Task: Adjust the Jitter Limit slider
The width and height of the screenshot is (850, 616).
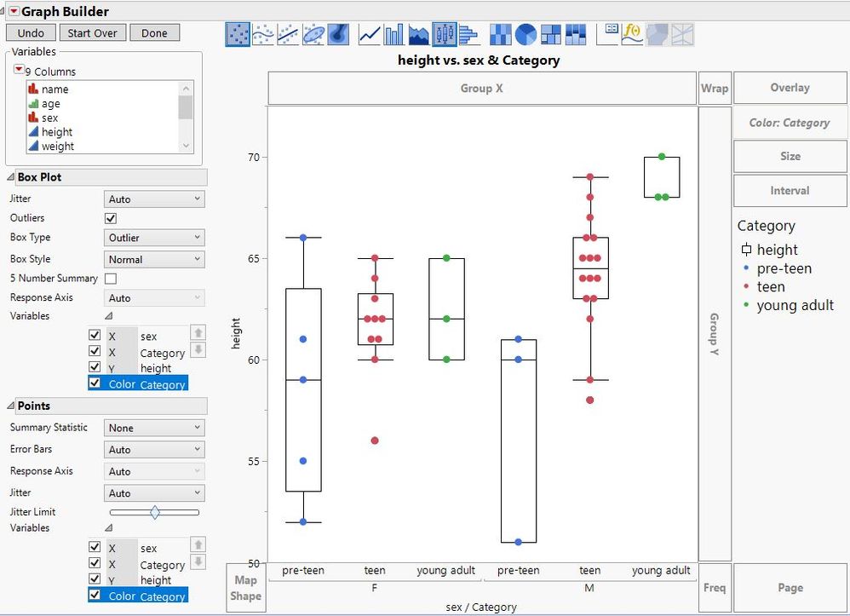Action: [156, 513]
